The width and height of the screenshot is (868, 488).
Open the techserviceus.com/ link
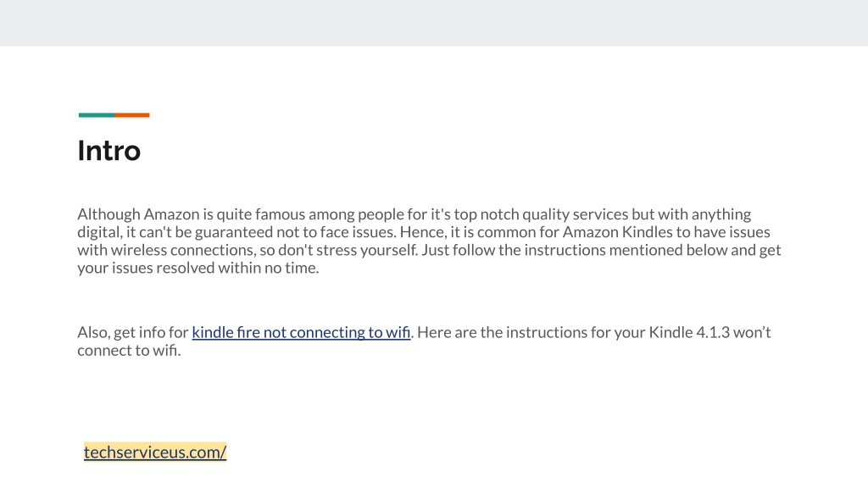click(155, 452)
